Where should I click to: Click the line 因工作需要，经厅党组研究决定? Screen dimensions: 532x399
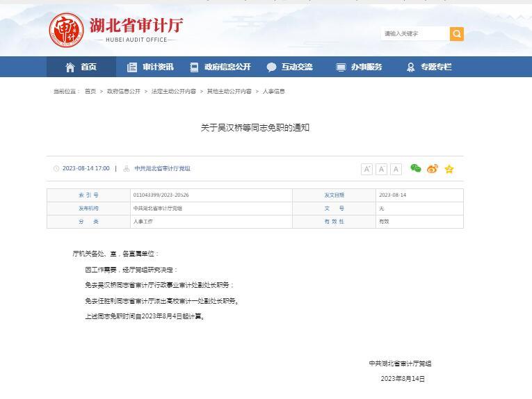(131, 270)
